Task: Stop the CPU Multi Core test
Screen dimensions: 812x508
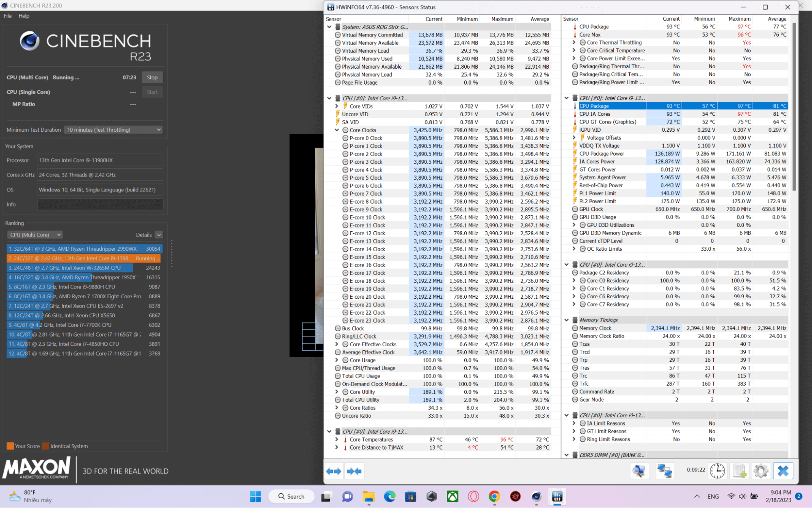Action: (152, 78)
